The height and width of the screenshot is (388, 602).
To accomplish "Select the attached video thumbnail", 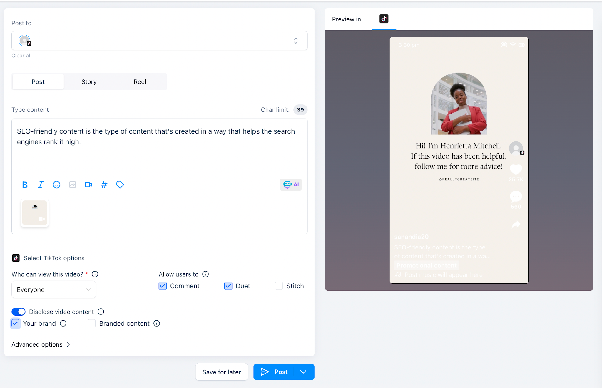I will click(x=35, y=213).
